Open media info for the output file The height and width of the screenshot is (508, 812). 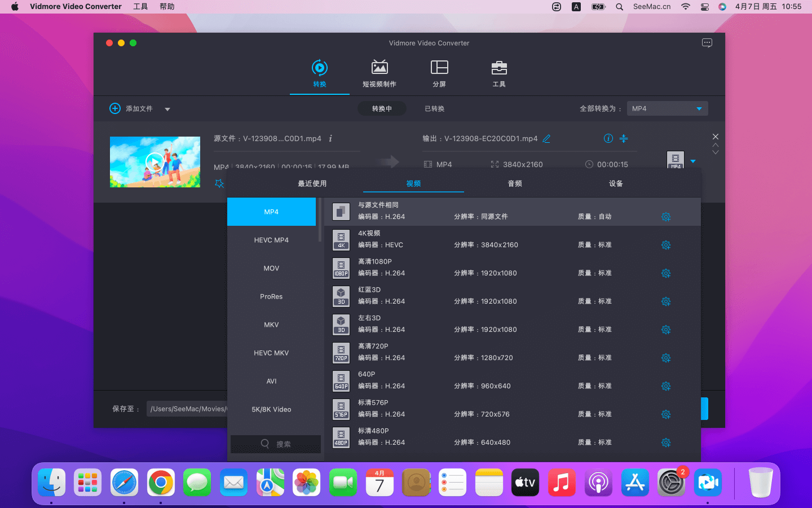coord(608,139)
